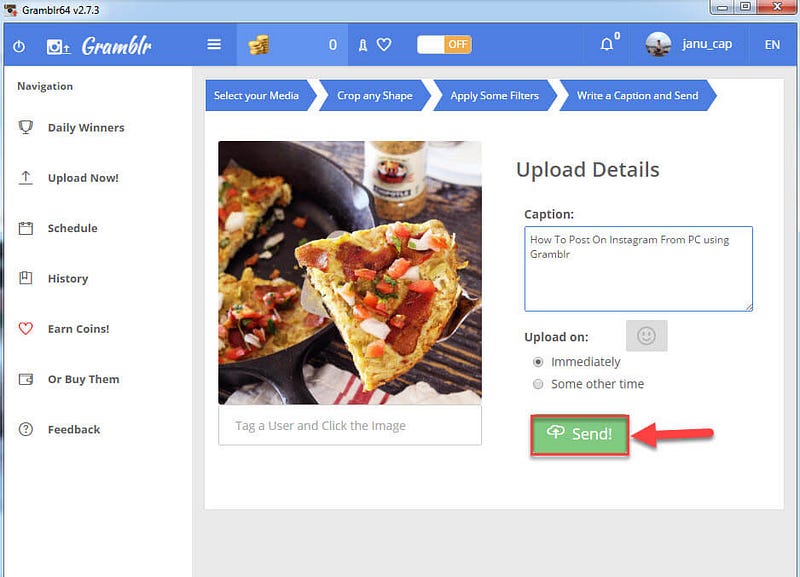800x577 pixels.
Task: Click the Feedback question mark icon
Action: (26, 429)
